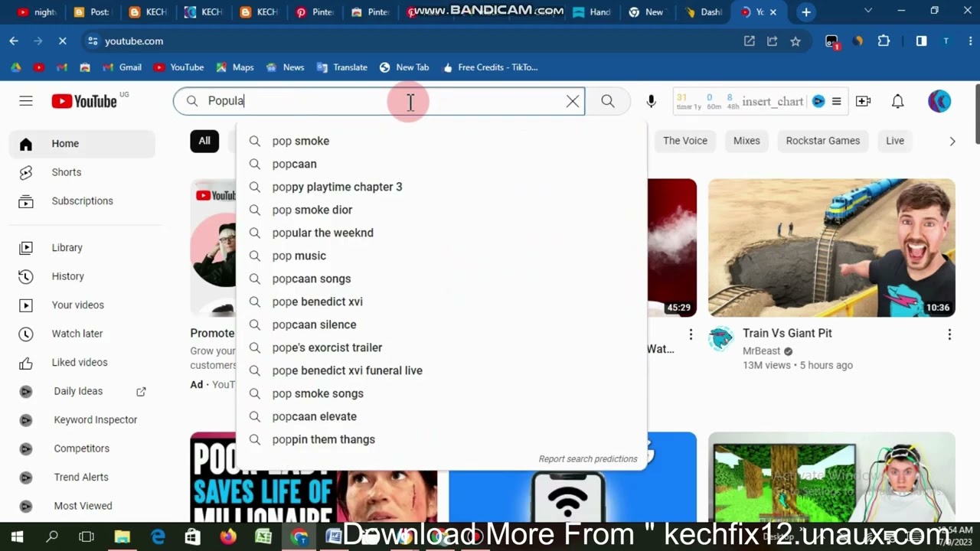
Task: Choose suggestion 'pope benedict xvi funeral live'
Action: click(441, 370)
